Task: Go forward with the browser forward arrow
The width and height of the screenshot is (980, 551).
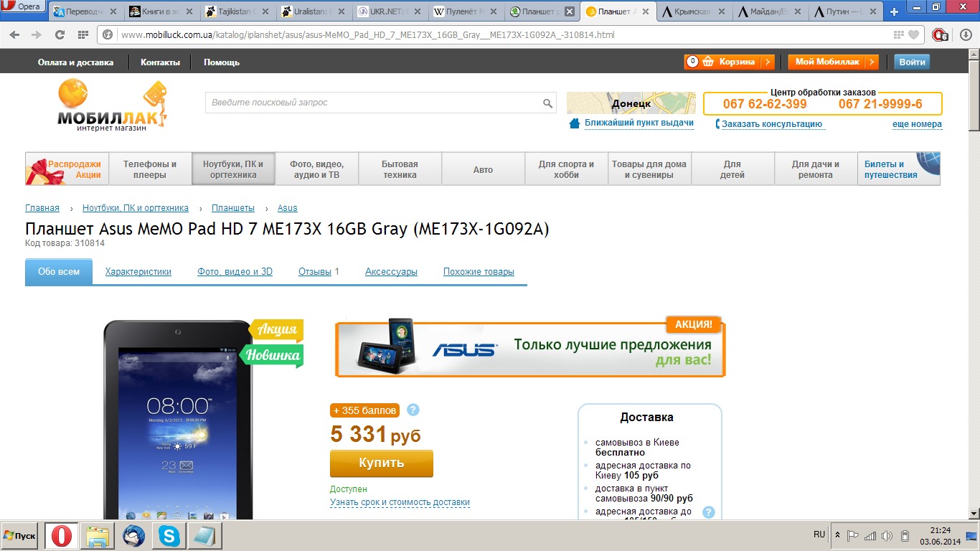Action: 36,34
